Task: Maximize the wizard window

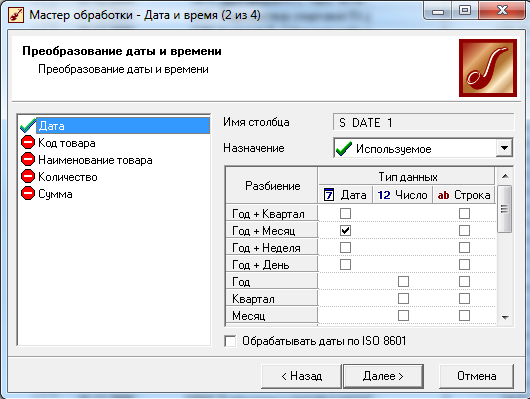Action: 465,11
